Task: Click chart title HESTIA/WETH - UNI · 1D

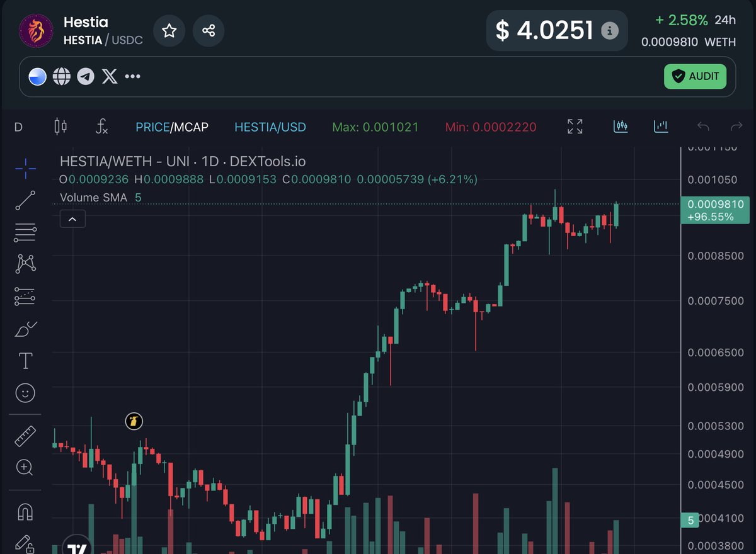Action: pos(183,162)
